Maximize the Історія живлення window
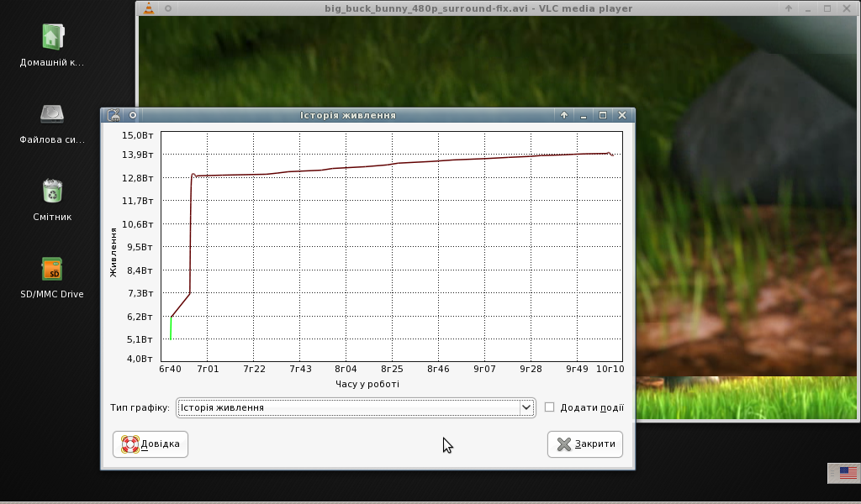 (602, 115)
